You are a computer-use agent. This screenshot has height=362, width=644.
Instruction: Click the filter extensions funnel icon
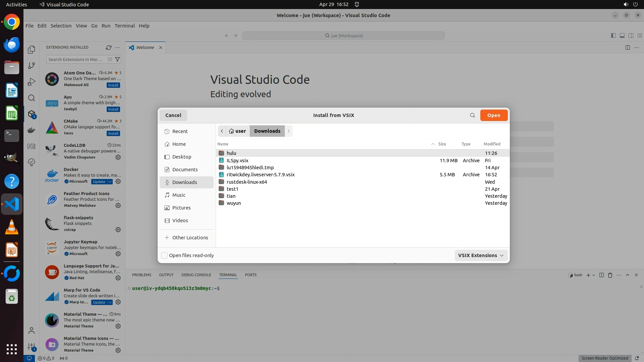pos(117,59)
